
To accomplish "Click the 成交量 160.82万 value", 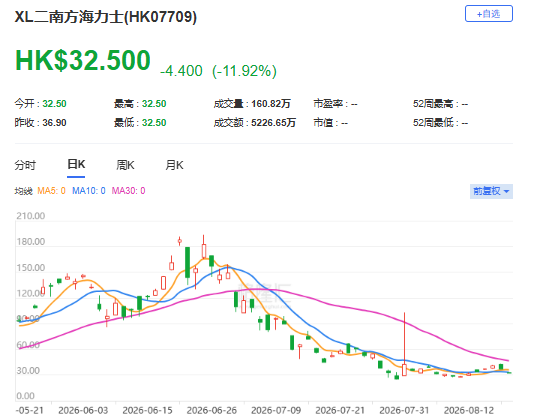I will [x=271, y=104].
